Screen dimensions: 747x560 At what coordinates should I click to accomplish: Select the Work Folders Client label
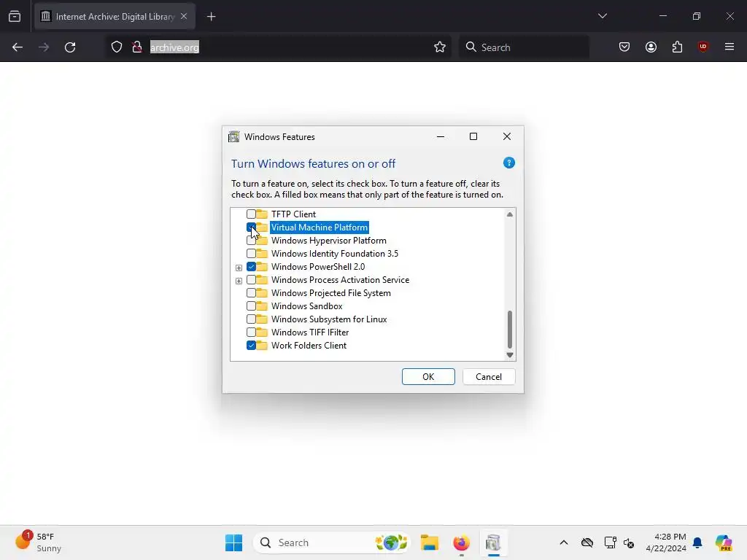(x=309, y=345)
